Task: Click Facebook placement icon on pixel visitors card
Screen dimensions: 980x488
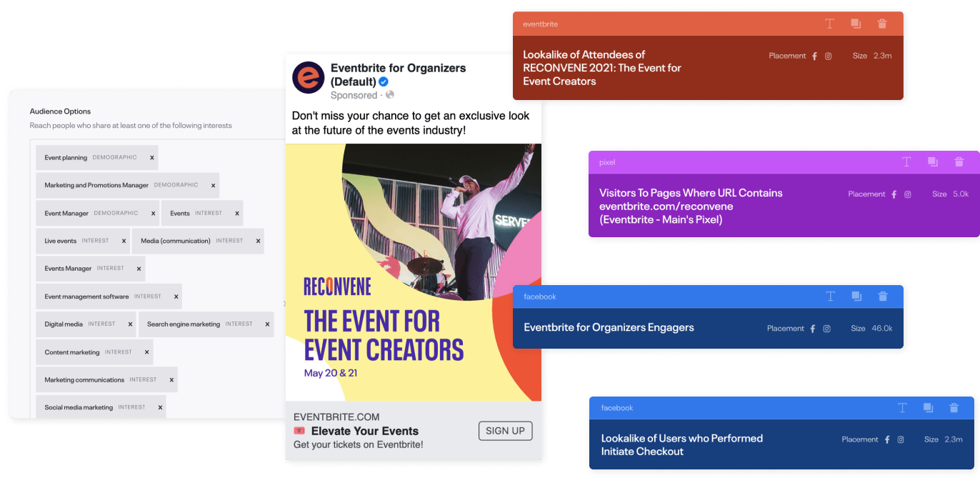Action: (x=894, y=194)
